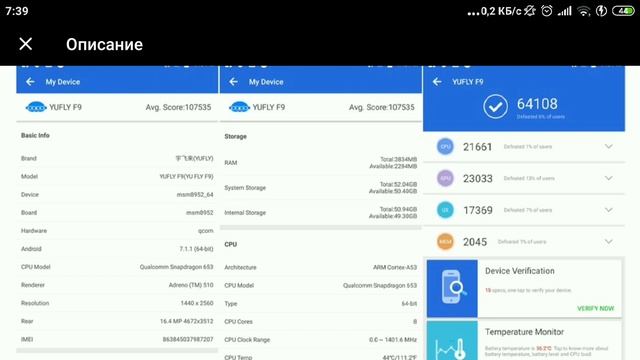
Task: Tap the battery indicator in status bar
Action: click(x=623, y=11)
